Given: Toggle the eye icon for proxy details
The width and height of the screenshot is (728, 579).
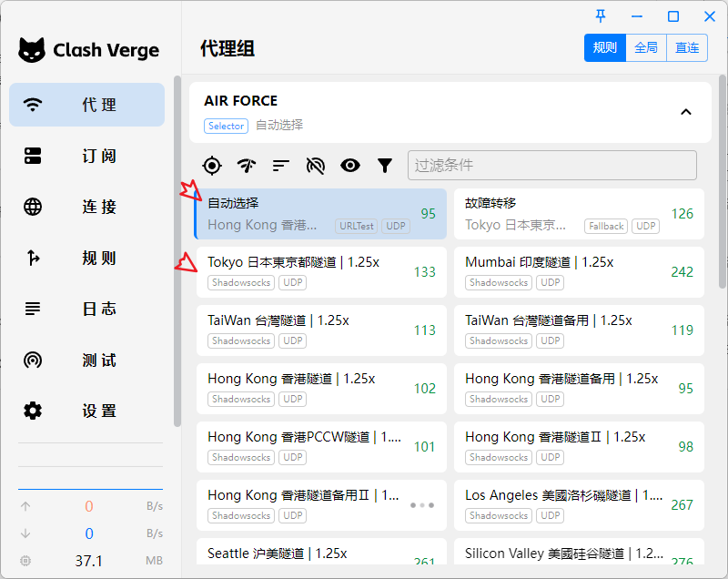Looking at the screenshot, I should [350, 165].
